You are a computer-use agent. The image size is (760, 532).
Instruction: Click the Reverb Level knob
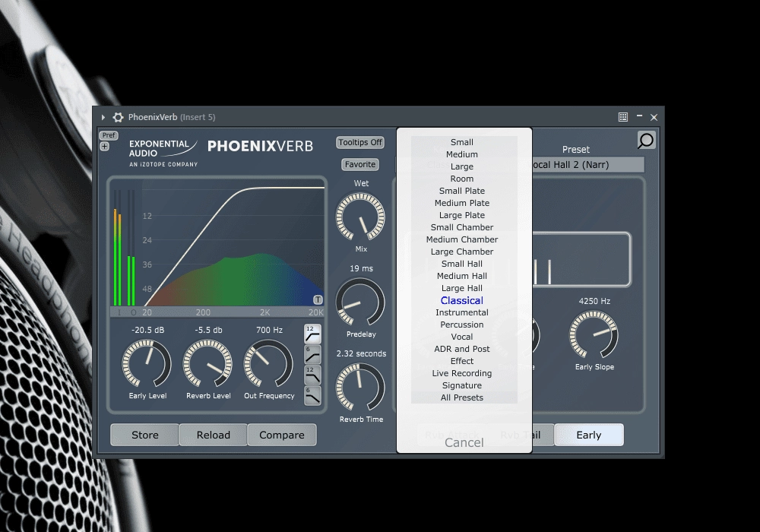coord(208,363)
